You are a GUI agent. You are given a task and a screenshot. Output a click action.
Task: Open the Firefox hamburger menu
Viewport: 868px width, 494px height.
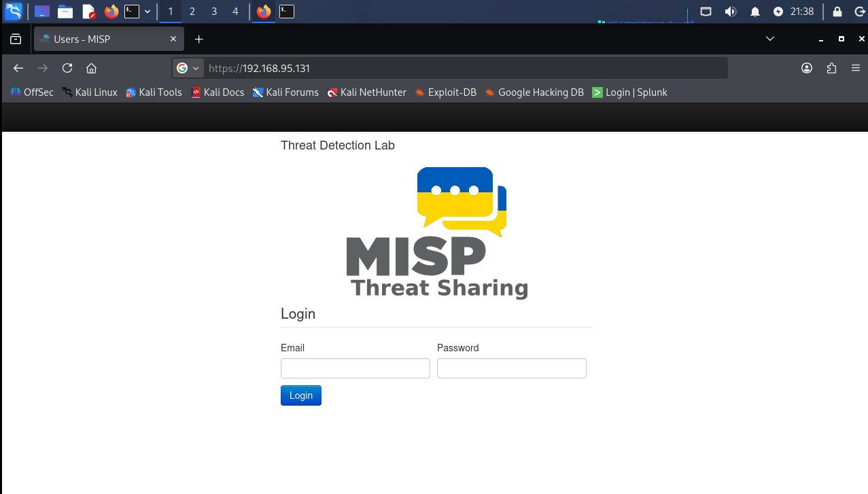pos(856,68)
